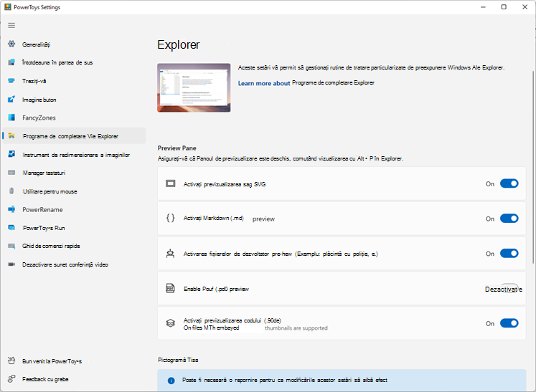Click the mouse utilities icon

11,191
